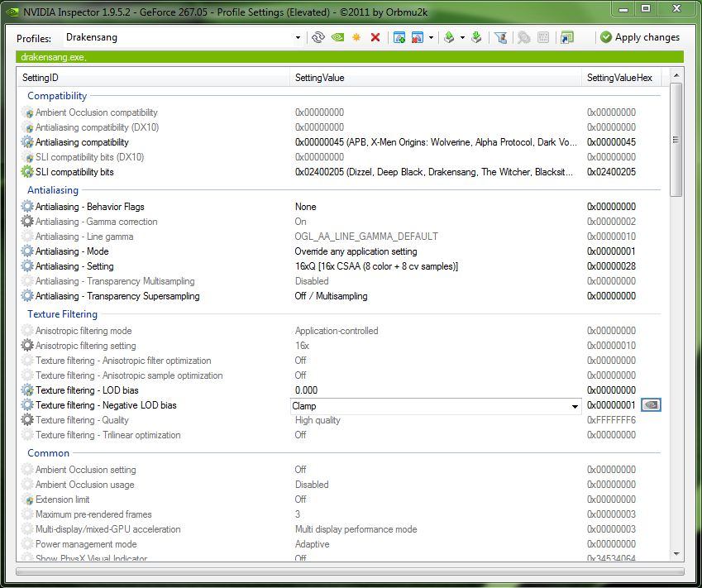This screenshot has width=702, height=588.
Task: Click the gear icon of Texture filtering - Quality
Action: 27,419
